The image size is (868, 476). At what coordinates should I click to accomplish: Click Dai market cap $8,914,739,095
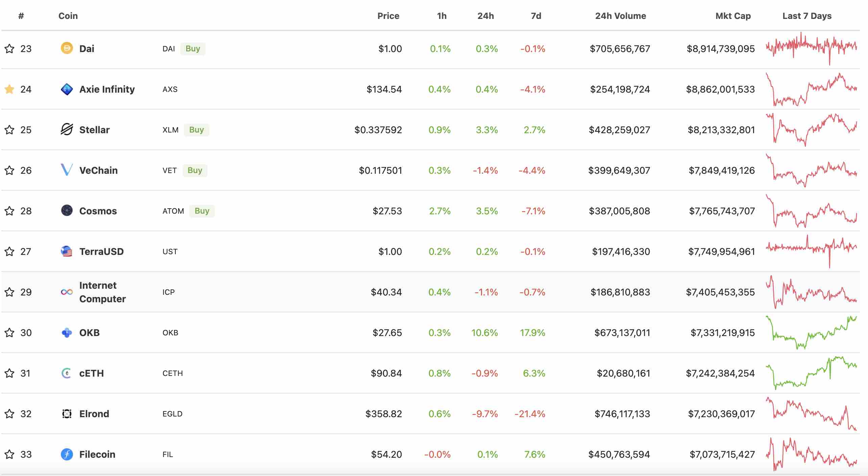tap(721, 48)
